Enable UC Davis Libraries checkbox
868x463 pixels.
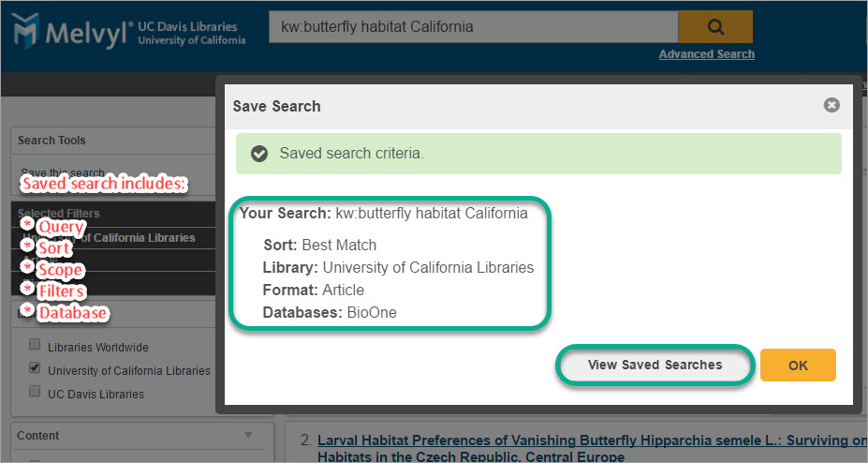click(35, 391)
